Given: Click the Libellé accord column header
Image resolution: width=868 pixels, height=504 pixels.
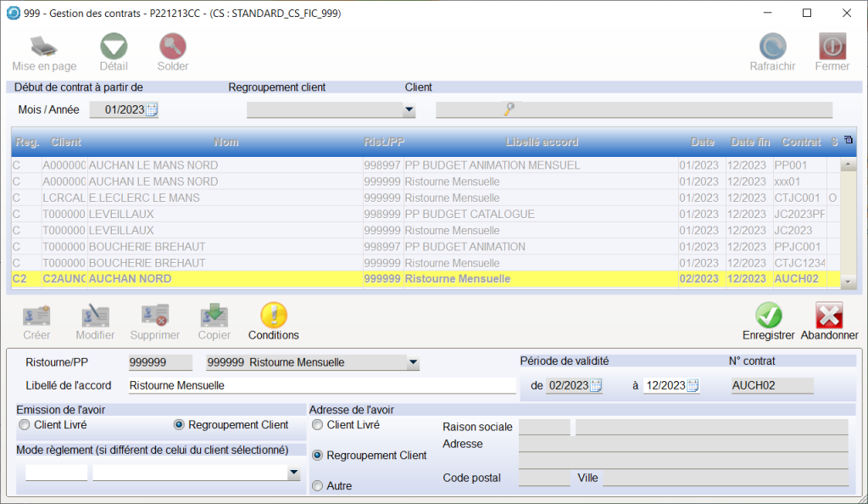Looking at the screenshot, I should point(541,142).
